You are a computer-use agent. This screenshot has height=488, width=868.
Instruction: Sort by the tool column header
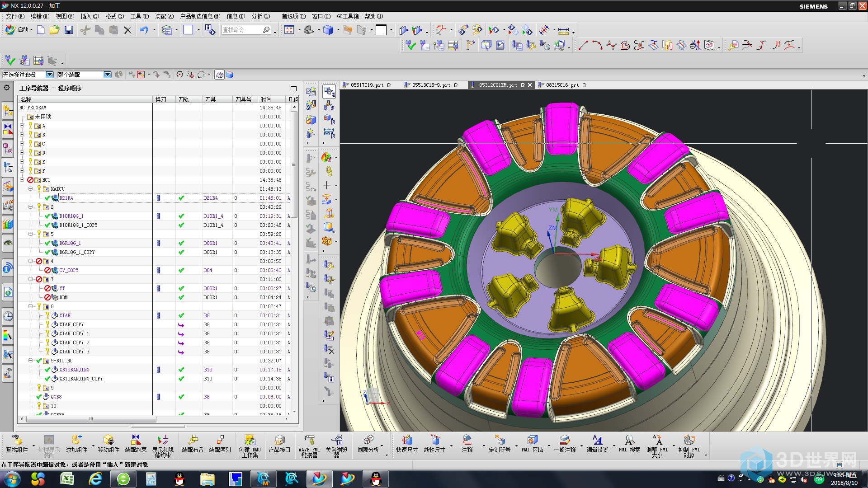pyautogui.click(x=217, y=99)
